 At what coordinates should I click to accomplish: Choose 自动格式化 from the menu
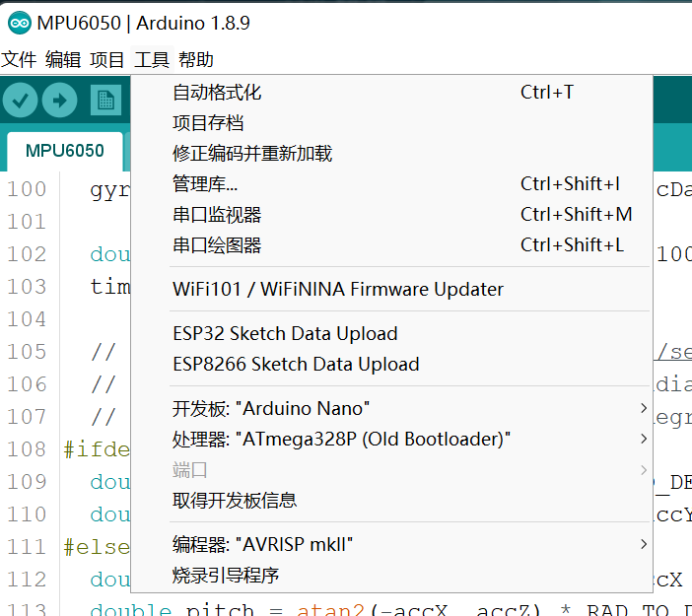[x=391, y=93]
